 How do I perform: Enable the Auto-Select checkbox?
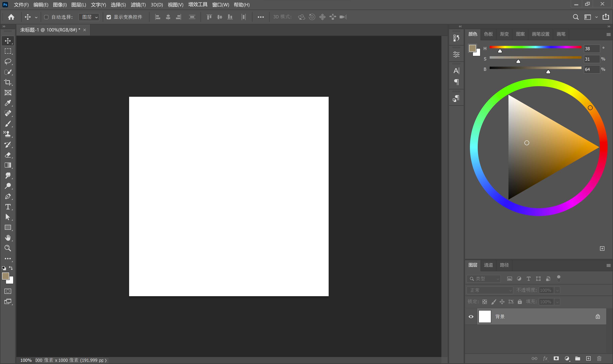(x=46, y=17)
